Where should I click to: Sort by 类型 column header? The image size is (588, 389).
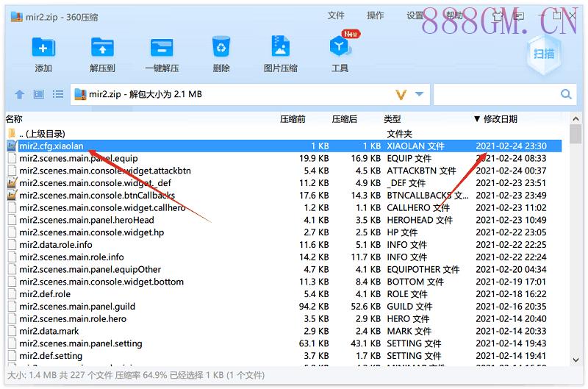(x=392, y=119)
